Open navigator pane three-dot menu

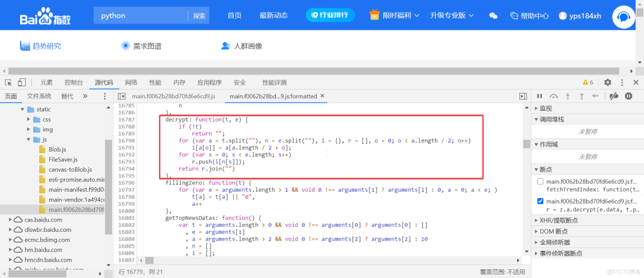click(105, 96)
